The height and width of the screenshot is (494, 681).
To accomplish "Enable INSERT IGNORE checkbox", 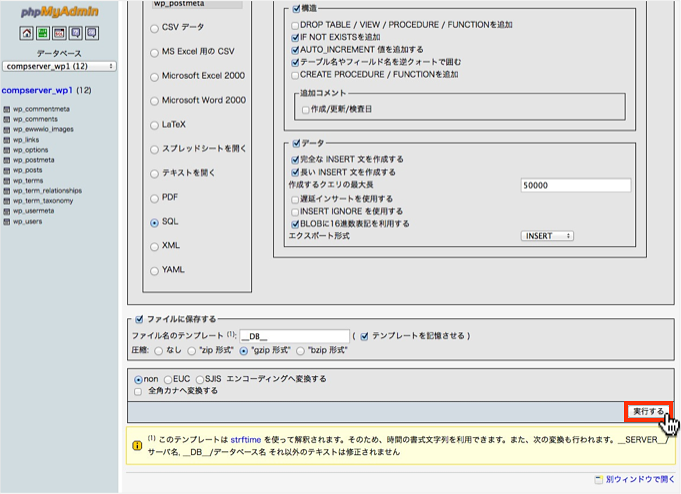I will [x=295, y=212].
